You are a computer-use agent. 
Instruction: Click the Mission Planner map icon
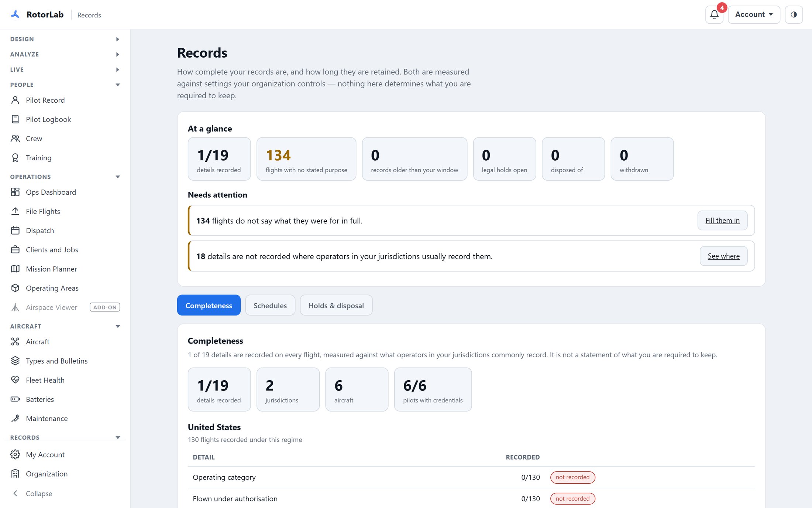coord(15,269)
